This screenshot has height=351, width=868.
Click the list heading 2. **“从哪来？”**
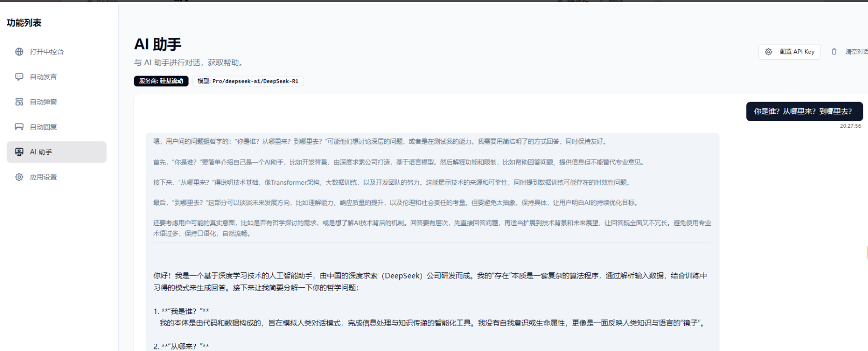[x=181, y=346]
